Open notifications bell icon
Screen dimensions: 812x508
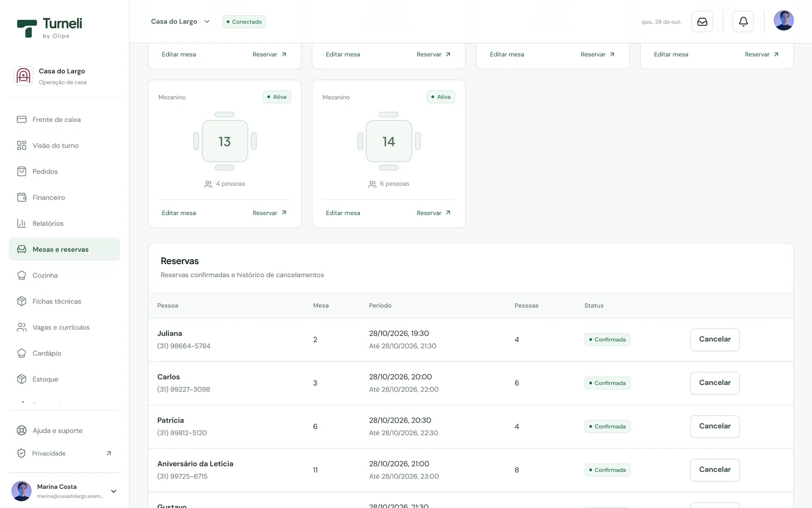[743, 22]
